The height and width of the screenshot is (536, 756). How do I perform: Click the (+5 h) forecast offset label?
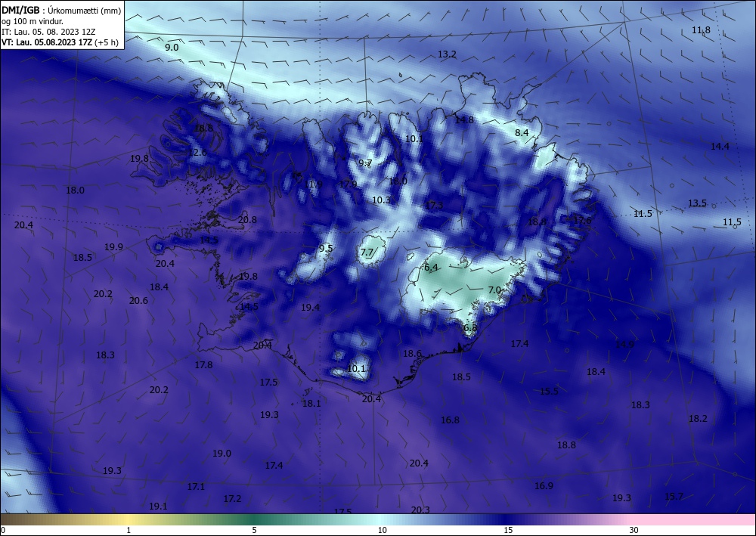tap(107, 42)
